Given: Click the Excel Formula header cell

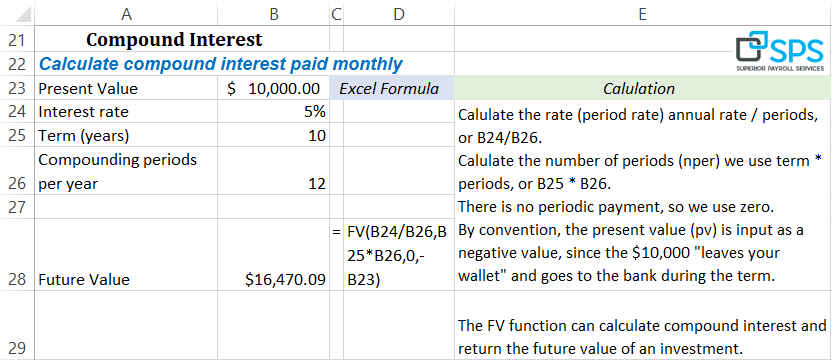Looking at the screenshot, I should click(x=392, y=88).
